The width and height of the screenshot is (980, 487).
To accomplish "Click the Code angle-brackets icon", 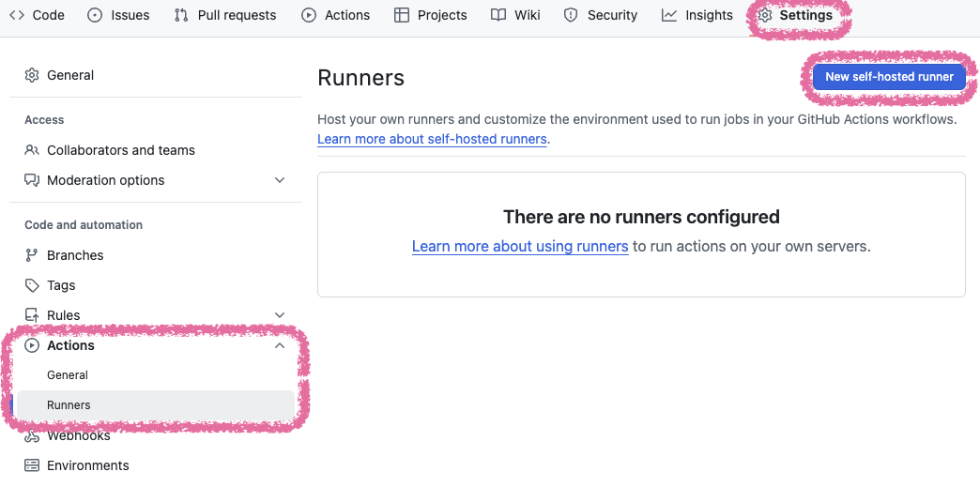I will 17,15.
